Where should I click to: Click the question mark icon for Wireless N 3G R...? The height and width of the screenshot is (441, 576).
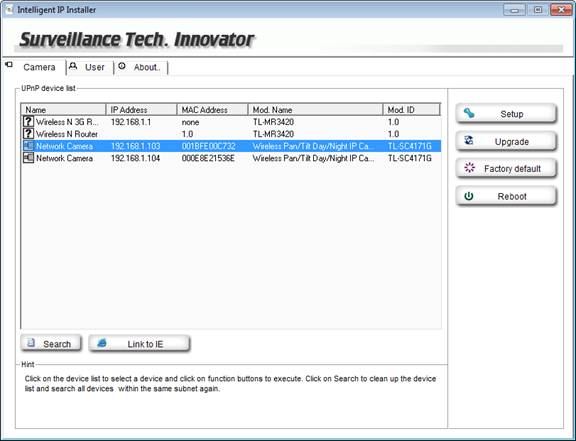[28, 122]
